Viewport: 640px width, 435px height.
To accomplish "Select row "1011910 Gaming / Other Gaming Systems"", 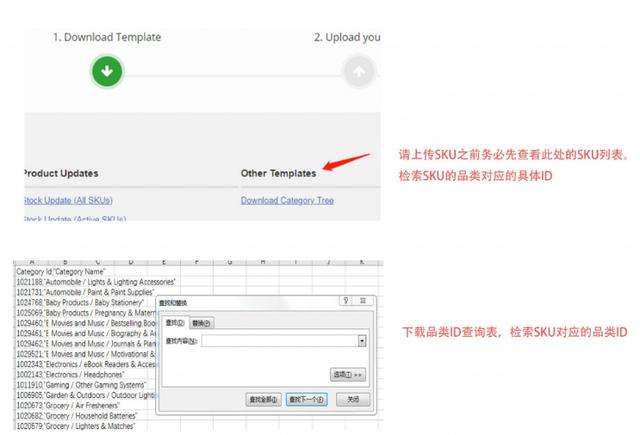I will [x=81, y=385].
